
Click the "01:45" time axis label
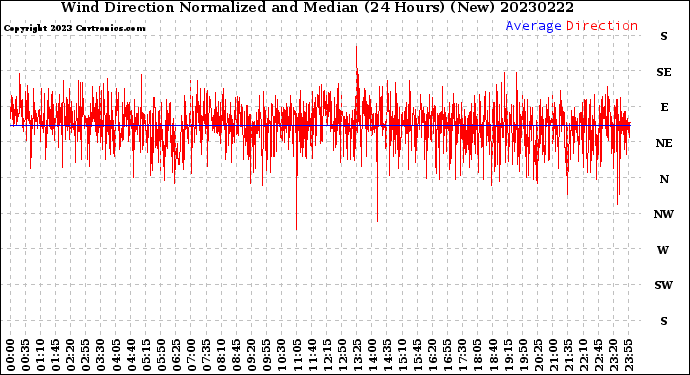tap(56, 355)
